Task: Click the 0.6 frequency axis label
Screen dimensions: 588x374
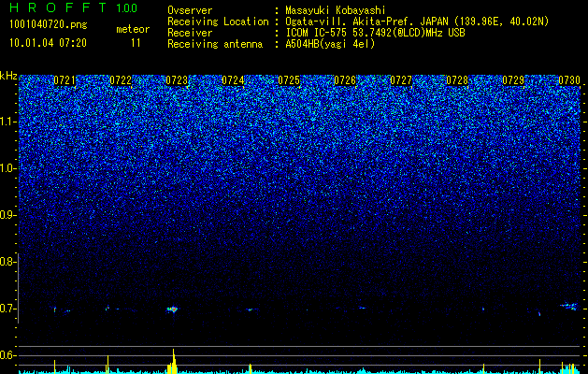Action: pos(7,355)
